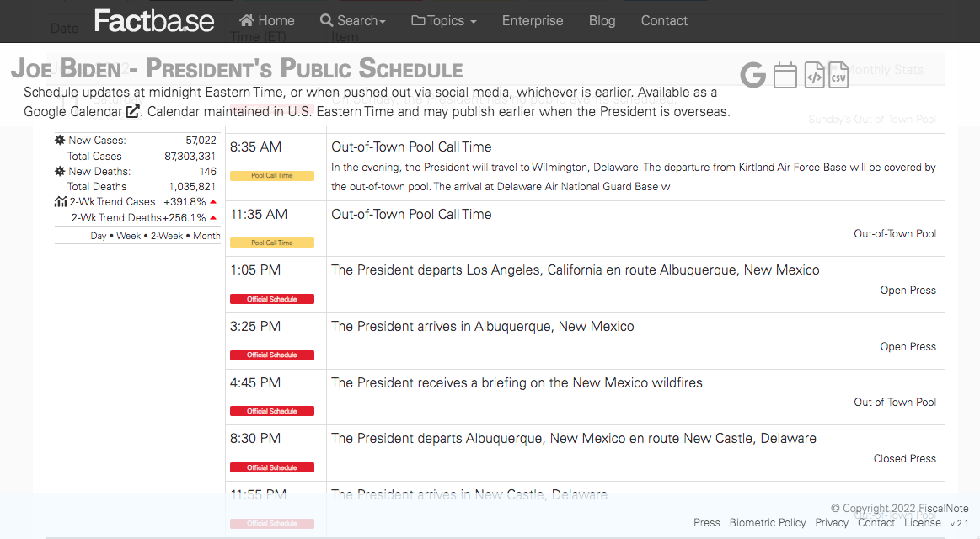980x539 pixels.
Task: Click the Official Schedule badge under 1:05 PM
Action: [272, 299]
